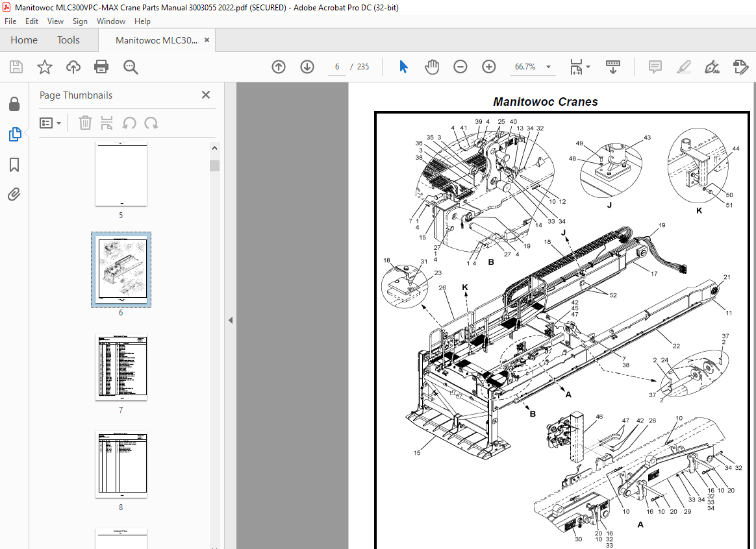Add a comment with the speech bubble icon

click(655, 67)
